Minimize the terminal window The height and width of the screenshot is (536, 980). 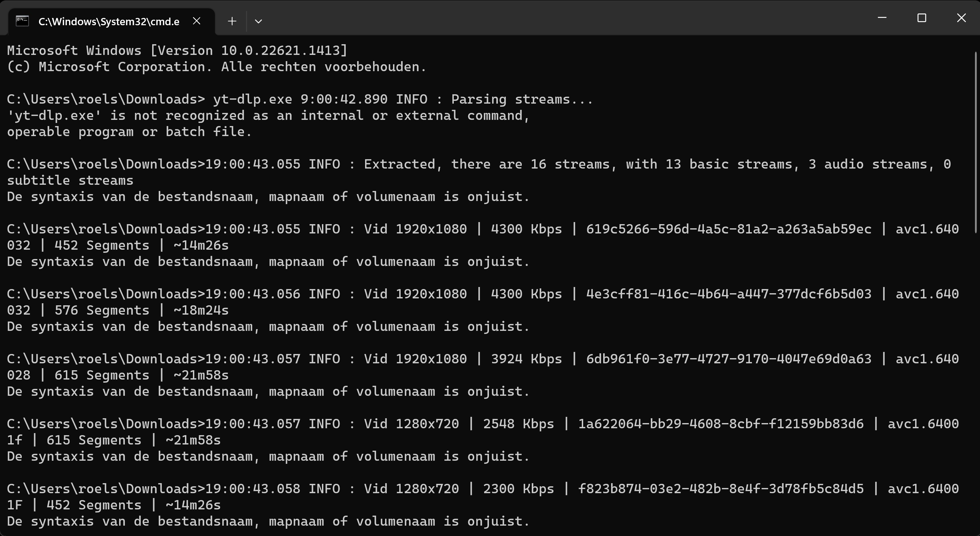882,18
